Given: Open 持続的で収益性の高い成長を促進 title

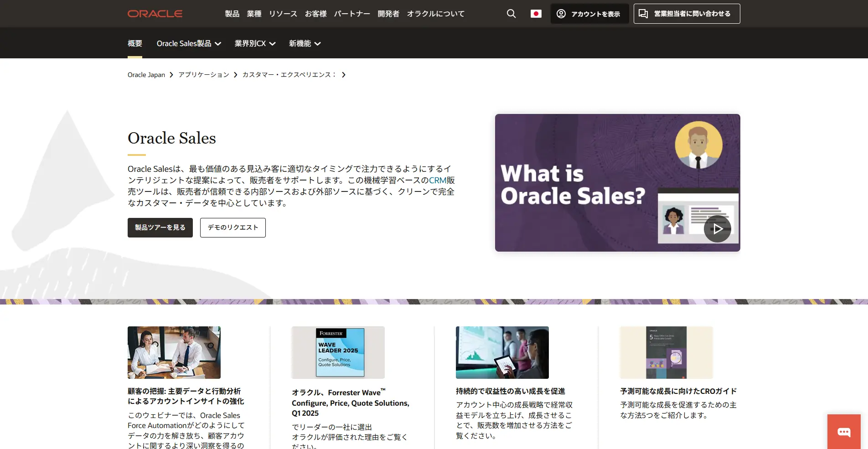Looking at the screenshot, I should (x=511, y=391).
